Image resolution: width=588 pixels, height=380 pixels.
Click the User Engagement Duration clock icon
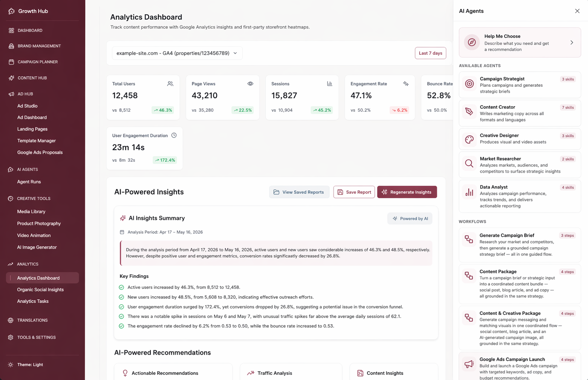point(174,135)
